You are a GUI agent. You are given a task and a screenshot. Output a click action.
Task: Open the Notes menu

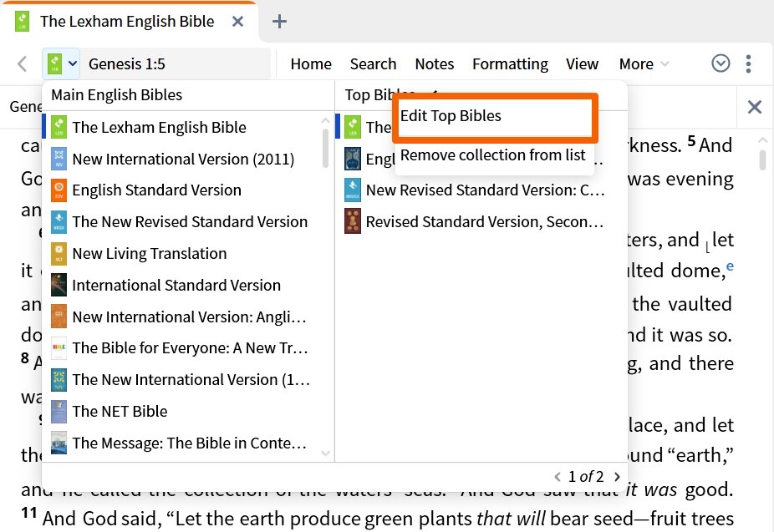(x=435, y=64)
